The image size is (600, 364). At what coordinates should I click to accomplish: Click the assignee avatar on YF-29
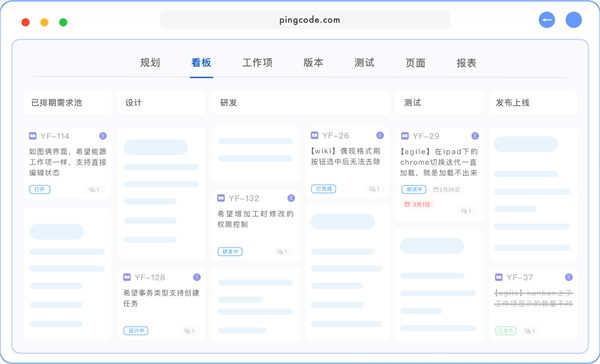[475, 136]
